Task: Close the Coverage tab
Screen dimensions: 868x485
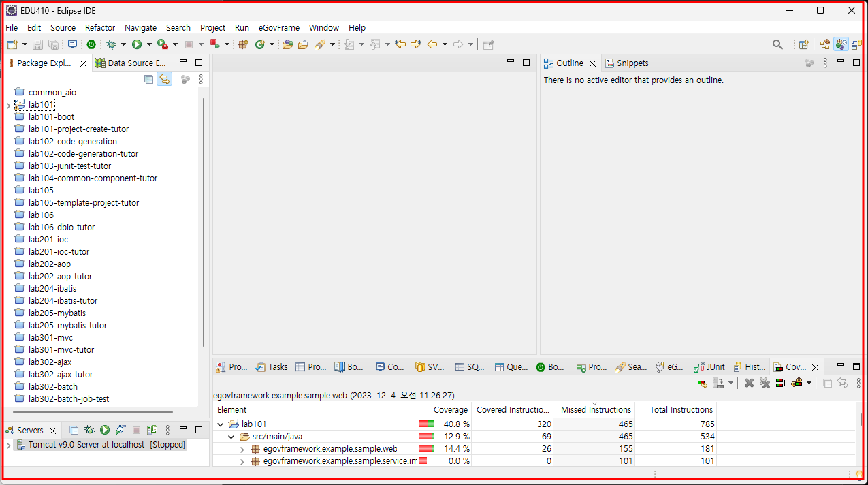Action: pos(815,367)
